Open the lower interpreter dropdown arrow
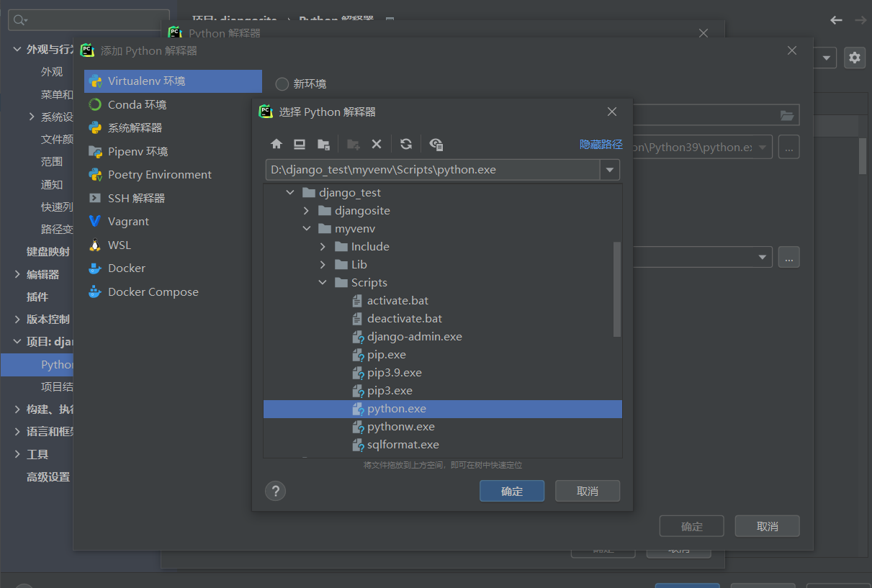 (763, 257)
